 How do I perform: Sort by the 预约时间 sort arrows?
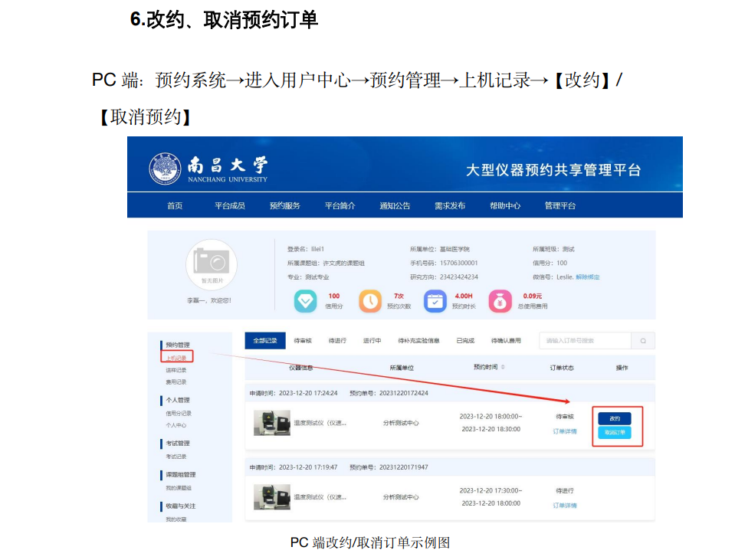[503, 367]
